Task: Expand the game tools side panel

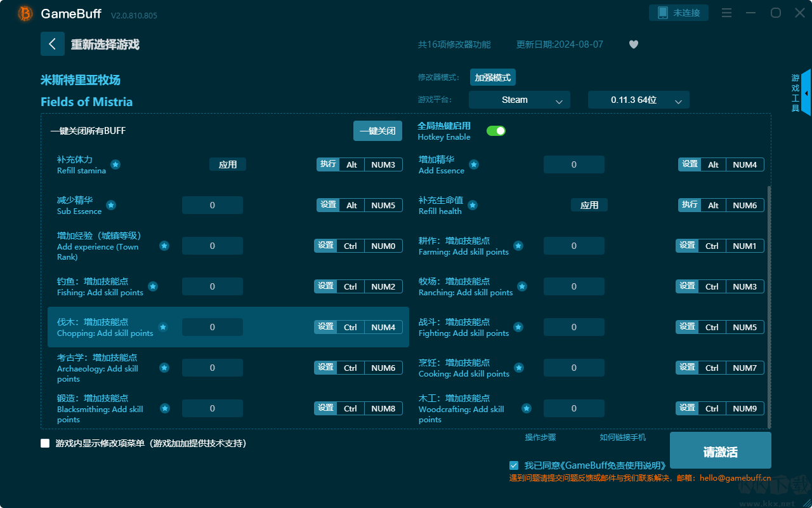Action: click(806, 93)
